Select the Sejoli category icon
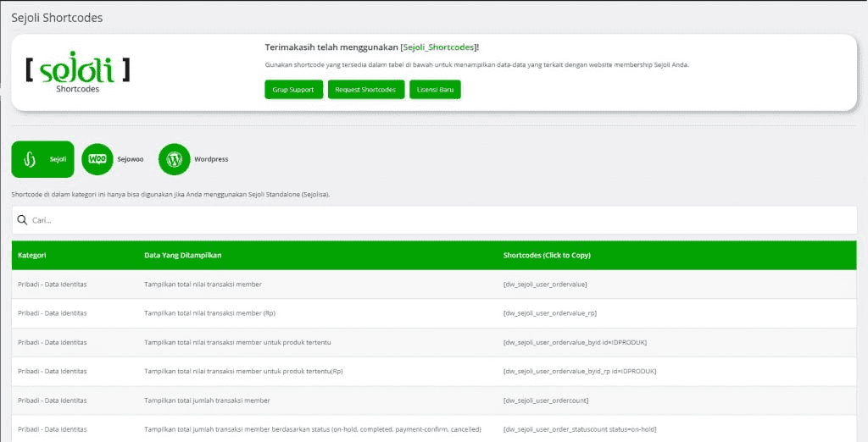The width and height of the screenshot is (868, 442). (x=30, y=159)
